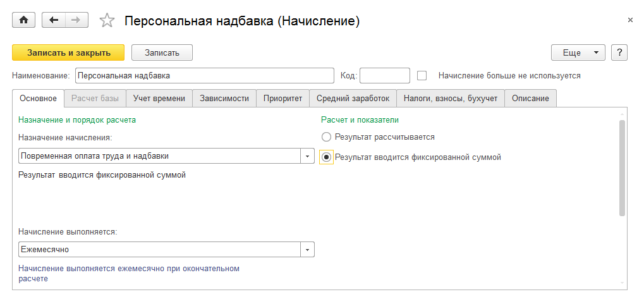Screen dimensions: 644x299
Task: Open the 'Еще' dropdown menu
Action: point(578,52)
